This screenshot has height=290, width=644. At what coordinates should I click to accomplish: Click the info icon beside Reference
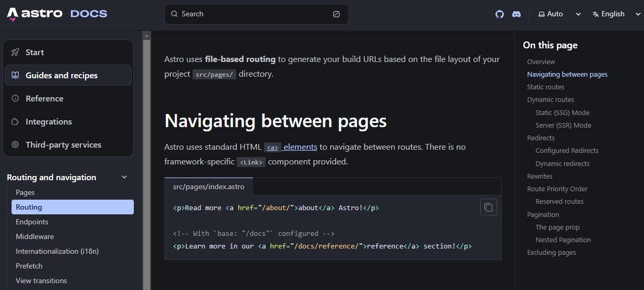tap(15, 98)
